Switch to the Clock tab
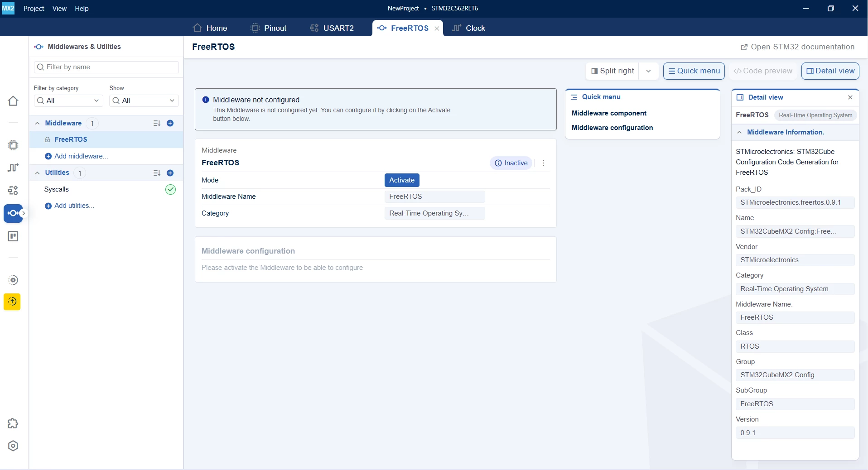The height and width of the screenshot is (470, 868). click(469, 28)
